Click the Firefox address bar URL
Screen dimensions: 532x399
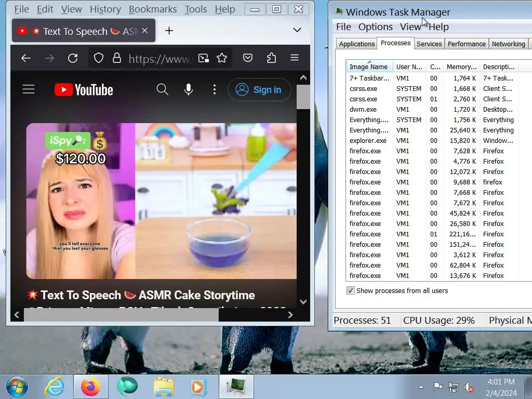coord(159,58)
